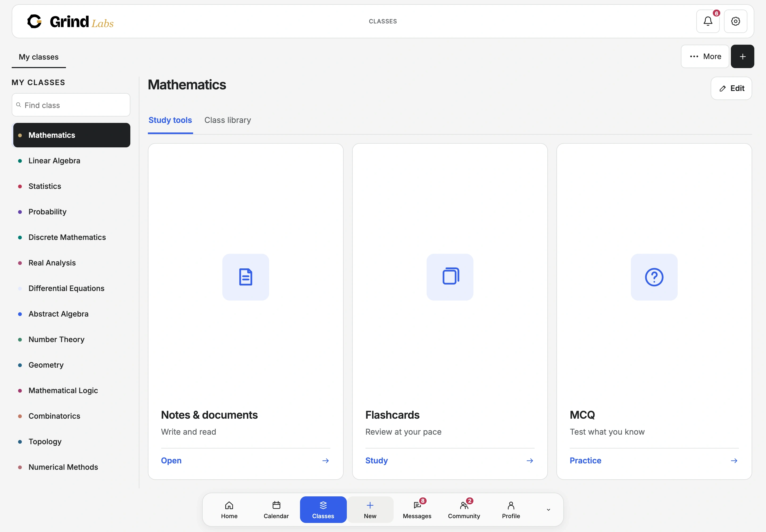Click the Find class search field
This screenshot has height=532, width=766.
[71, 105]
